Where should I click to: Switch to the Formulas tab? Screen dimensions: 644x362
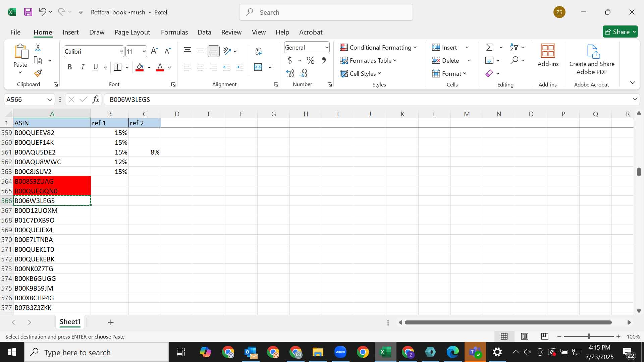coord(174,32)
